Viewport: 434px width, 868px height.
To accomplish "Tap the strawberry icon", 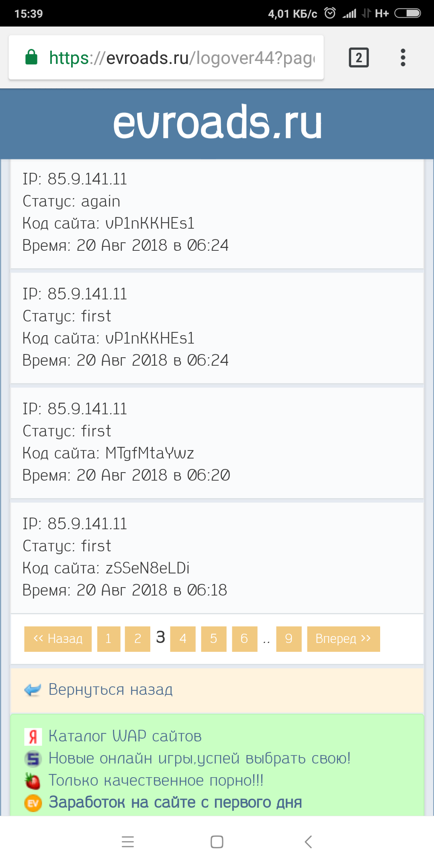I will pyautogui.click(x=33, y=781).
